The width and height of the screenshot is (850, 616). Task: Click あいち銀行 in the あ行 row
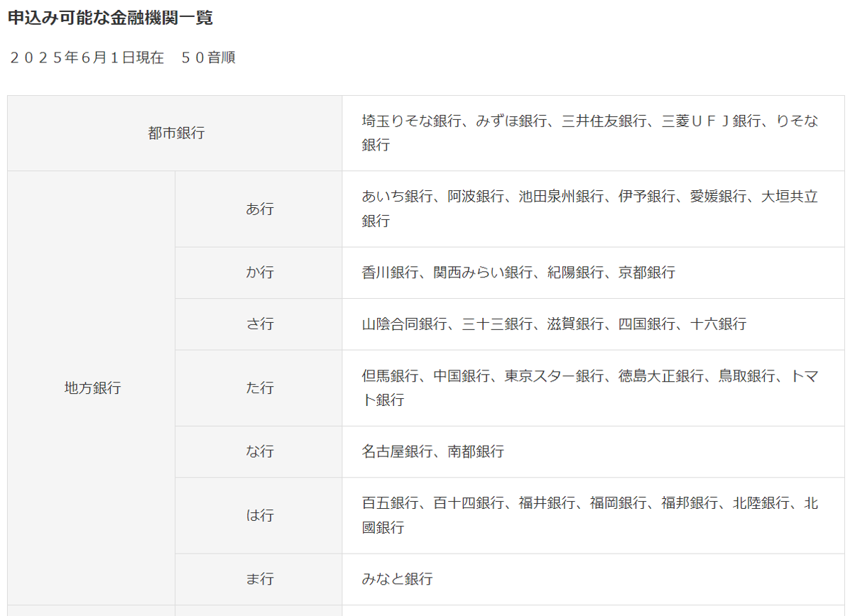[398, 196]
